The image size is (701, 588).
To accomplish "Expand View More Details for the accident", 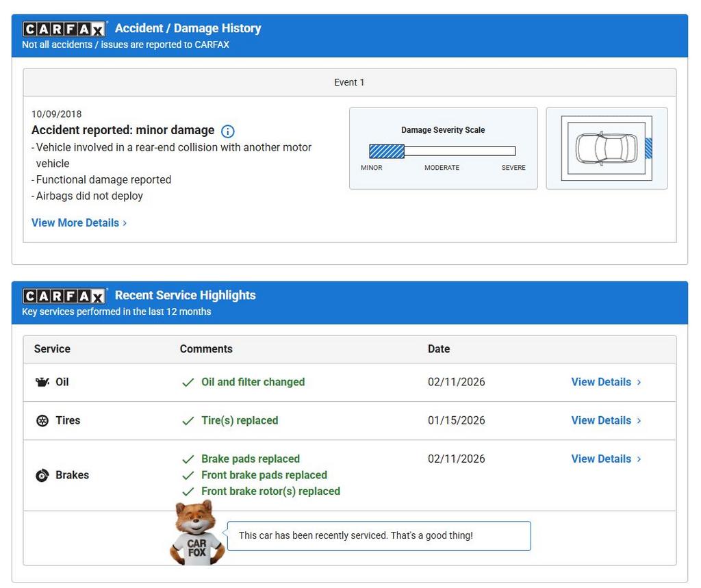I will [79, 222].
